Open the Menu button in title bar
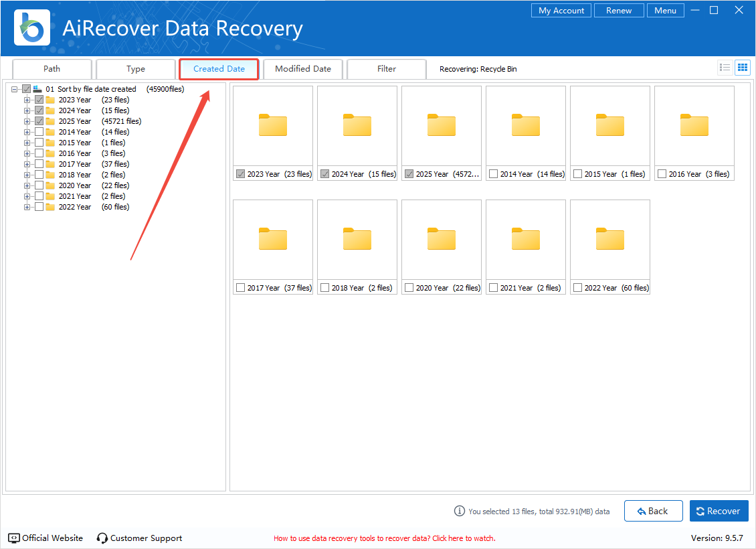Screen dimensions: 756x549 [x=665, y=11]
